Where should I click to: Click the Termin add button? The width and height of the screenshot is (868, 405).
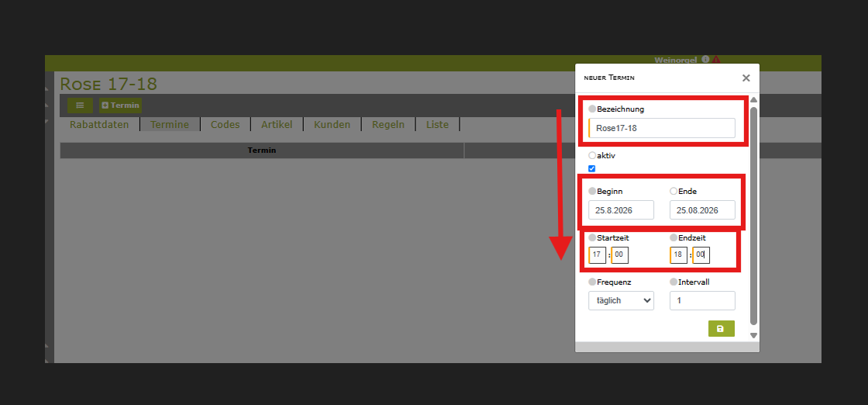(120, 106)
